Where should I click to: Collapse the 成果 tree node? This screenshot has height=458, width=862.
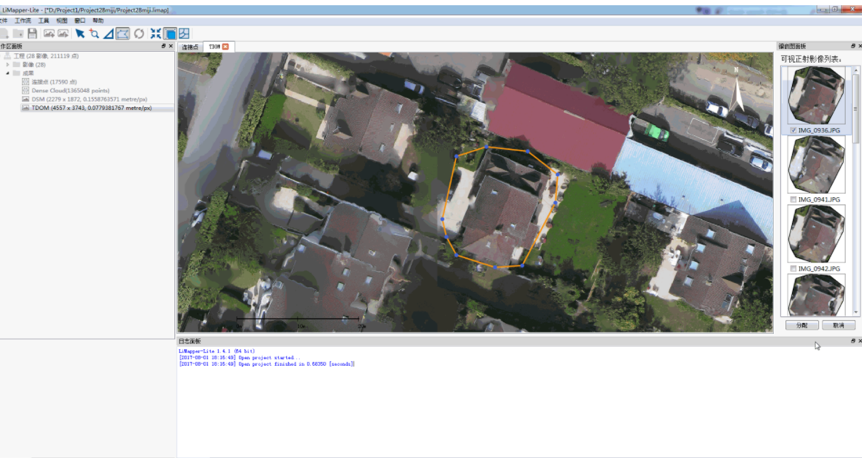tap(8, 73)
